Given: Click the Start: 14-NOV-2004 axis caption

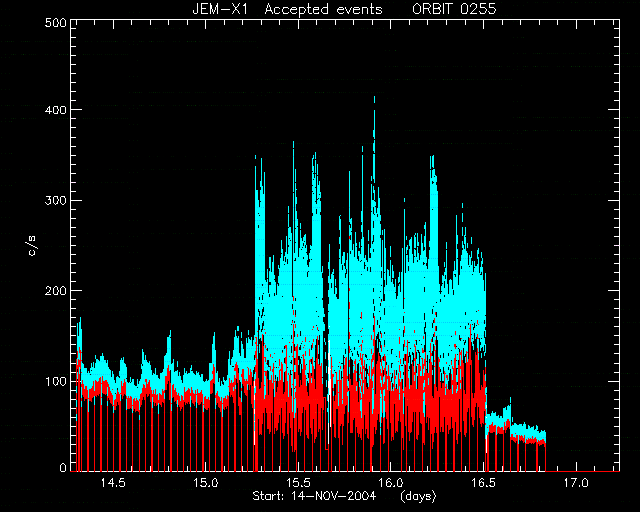Looking at the screenshot, I should pos(314,496).
